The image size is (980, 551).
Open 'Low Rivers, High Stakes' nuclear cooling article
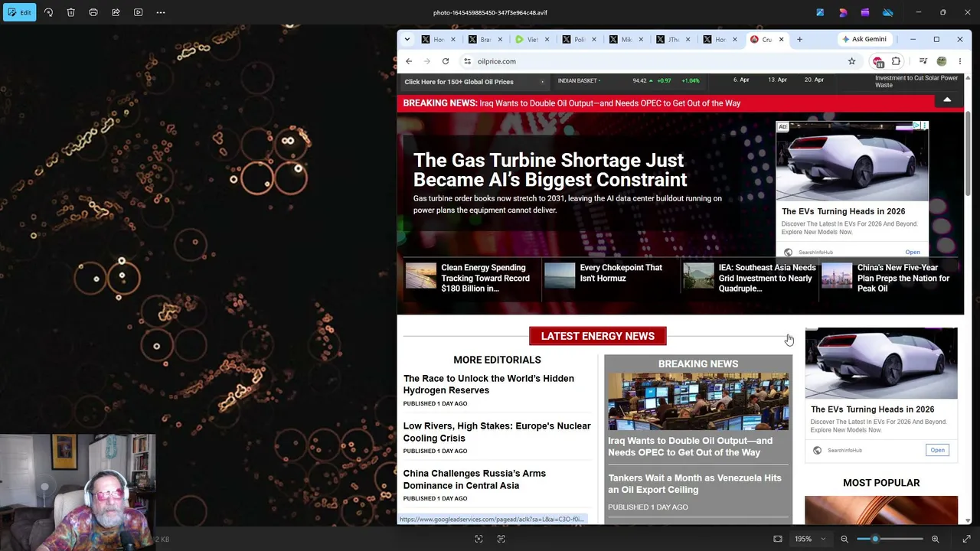pos(497,432)
